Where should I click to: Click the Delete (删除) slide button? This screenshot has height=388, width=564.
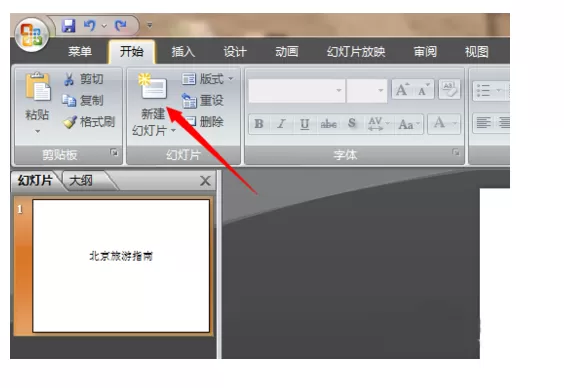click(x=206, y=122)
